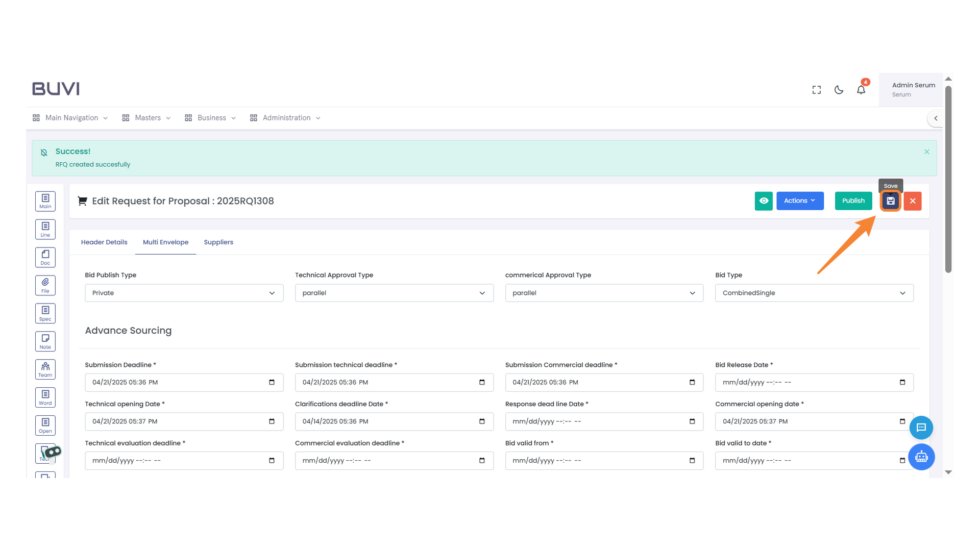The image size is (980, 551).
Task: Open the Line sidebar icon
Action: (x=45, y=229)
